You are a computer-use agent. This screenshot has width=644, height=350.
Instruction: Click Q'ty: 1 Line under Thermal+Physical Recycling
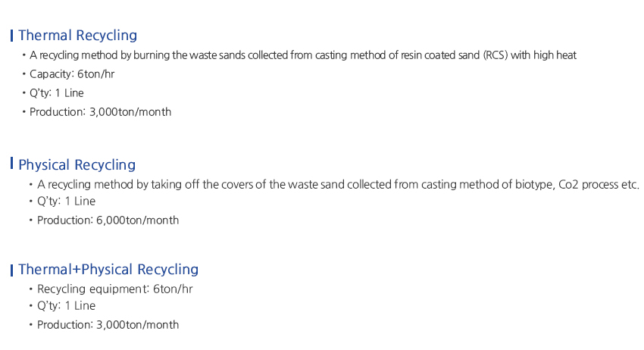pos(66,306)
